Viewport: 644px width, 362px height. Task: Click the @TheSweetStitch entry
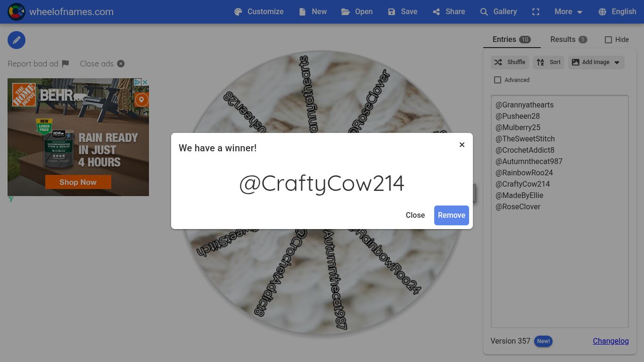525,139
